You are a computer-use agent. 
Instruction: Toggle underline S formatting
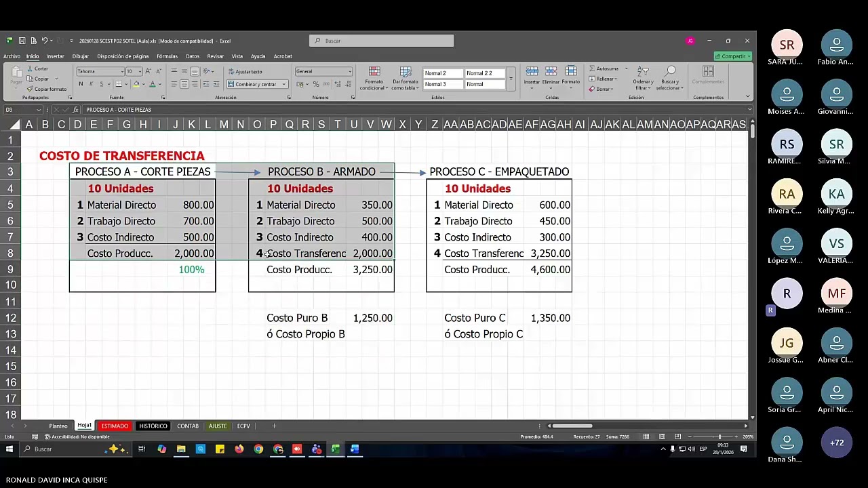coord(101,84)
